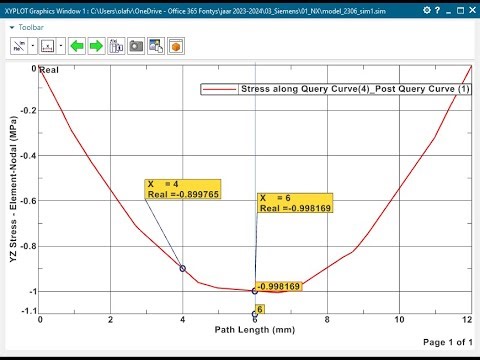The width and height of the screenshot is (480, 360).
Task: Open dropdown arrow beside Re/Im icon
Action: click(x=33, y=46)
